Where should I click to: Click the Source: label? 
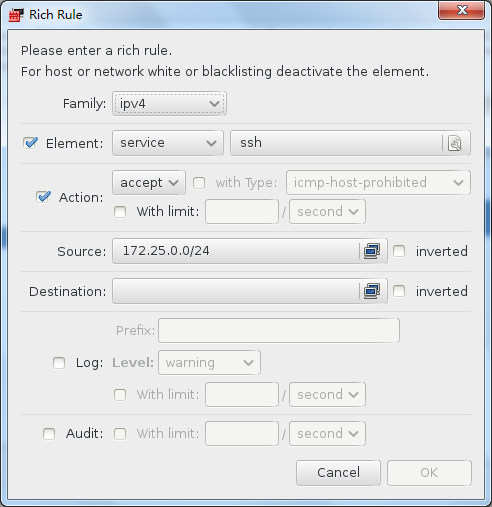point(82,251)
